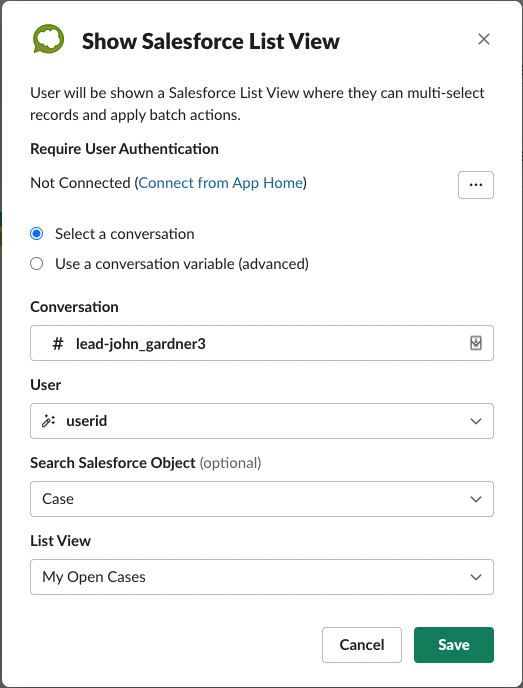Open the List View dropdown showing My Open Cases
Image resolution: width=523 pixels, height=688 pixels.
point(262,577)
